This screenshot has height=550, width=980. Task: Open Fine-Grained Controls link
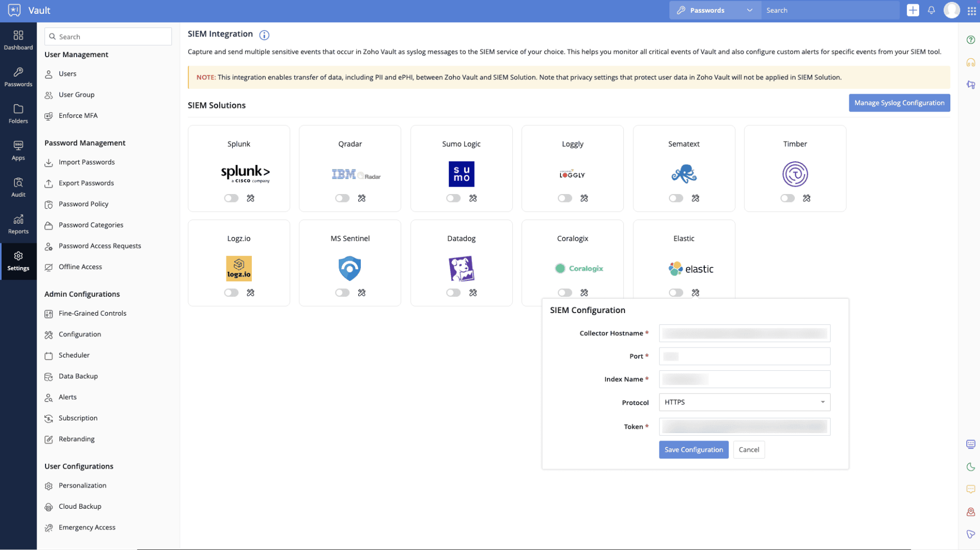92,314
